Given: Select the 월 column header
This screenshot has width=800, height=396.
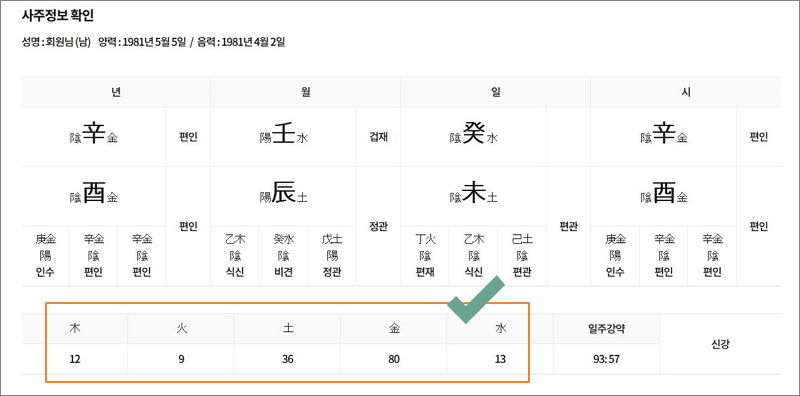Looking at the screenshot, I should click(x=306, y=92).
